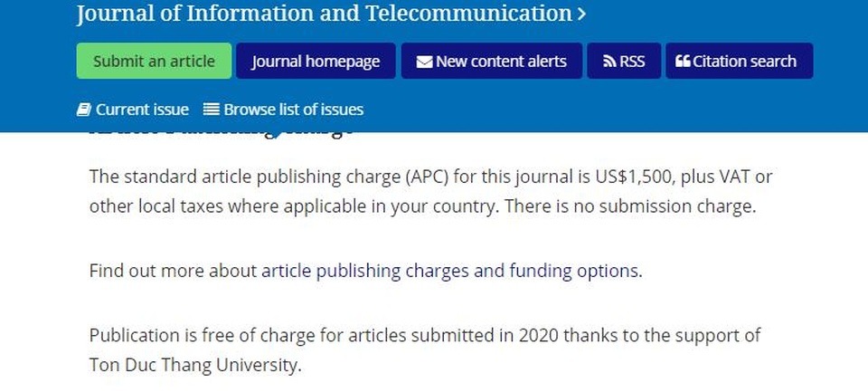Click the Ton Duc Thang University text
The width and height of the screenshot is (868, 392).
[x=194, y=365]
